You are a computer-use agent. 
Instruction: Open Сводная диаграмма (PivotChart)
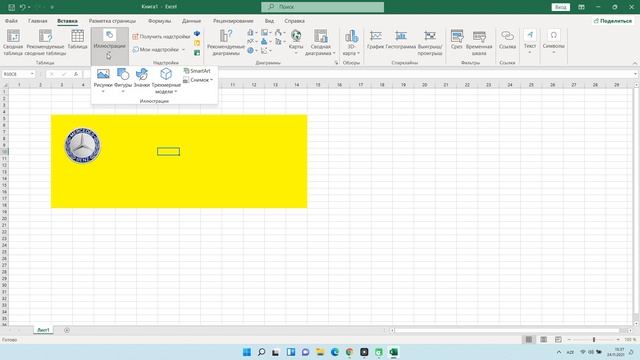(320, 42)
